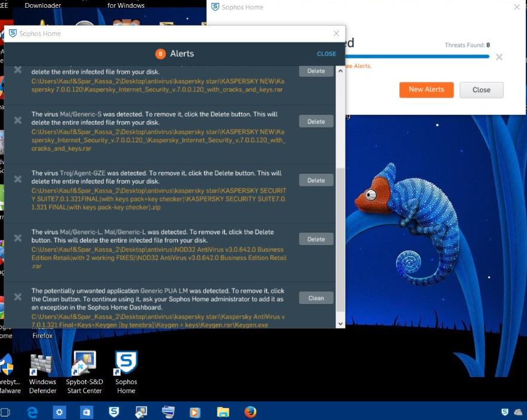Dismiss the Mal/Generic-S alert via X icon
This screenshot has height=420, width=527.
pyautogui.click(x=18, y=120)
